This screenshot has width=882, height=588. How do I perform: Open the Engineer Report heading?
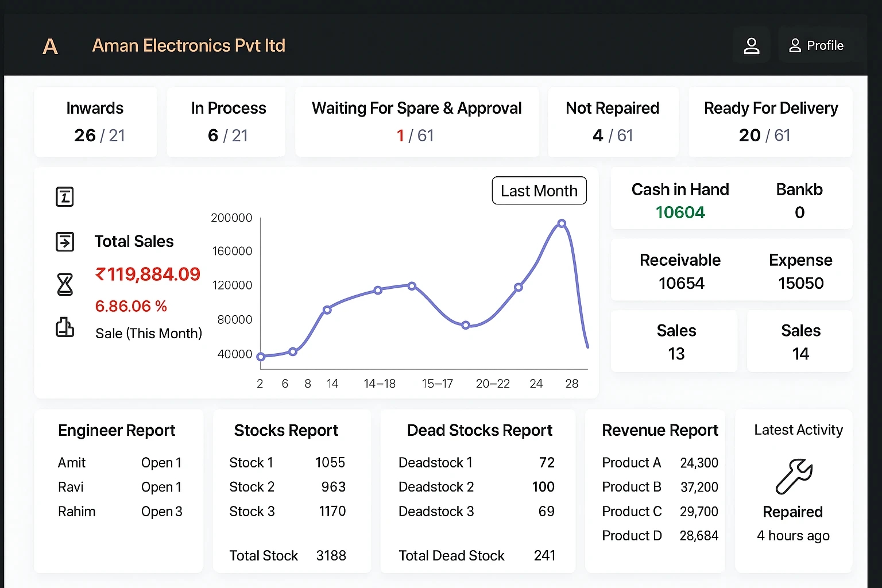[x=117, y=431]
